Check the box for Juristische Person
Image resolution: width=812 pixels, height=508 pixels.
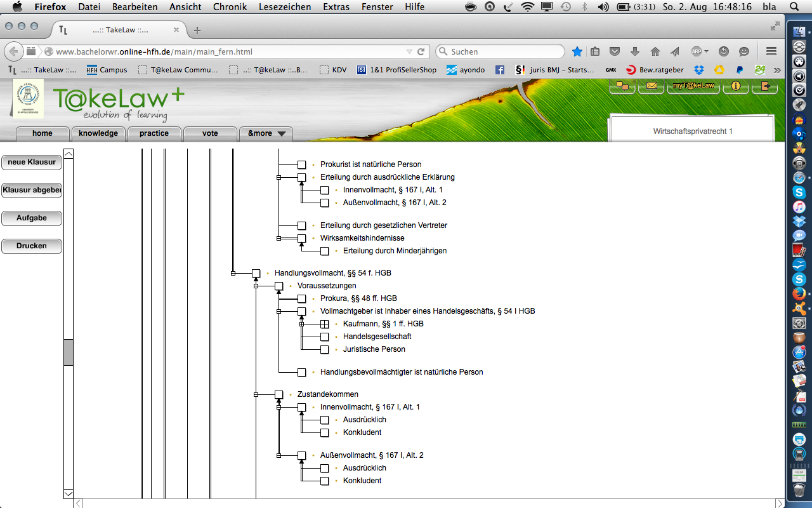(x=325, y=350)
